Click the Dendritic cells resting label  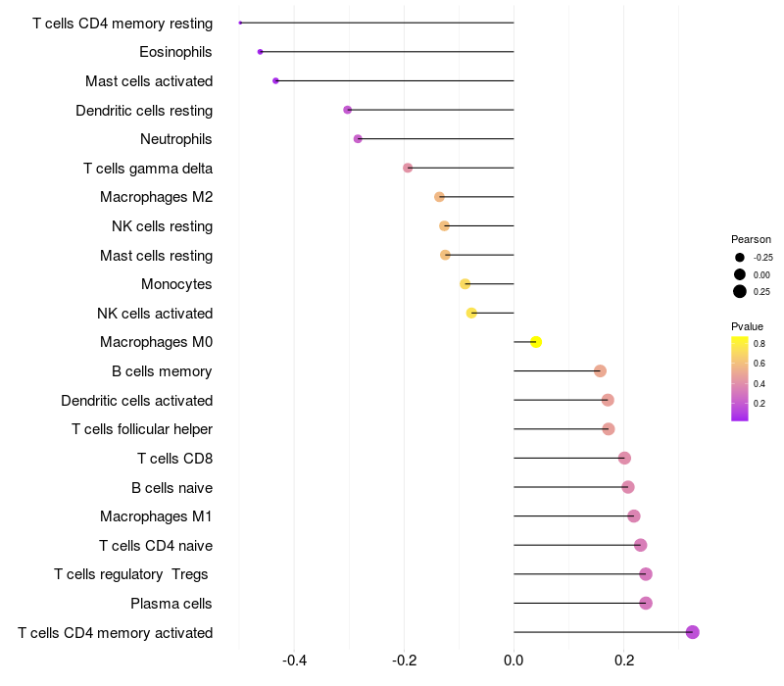144,111
